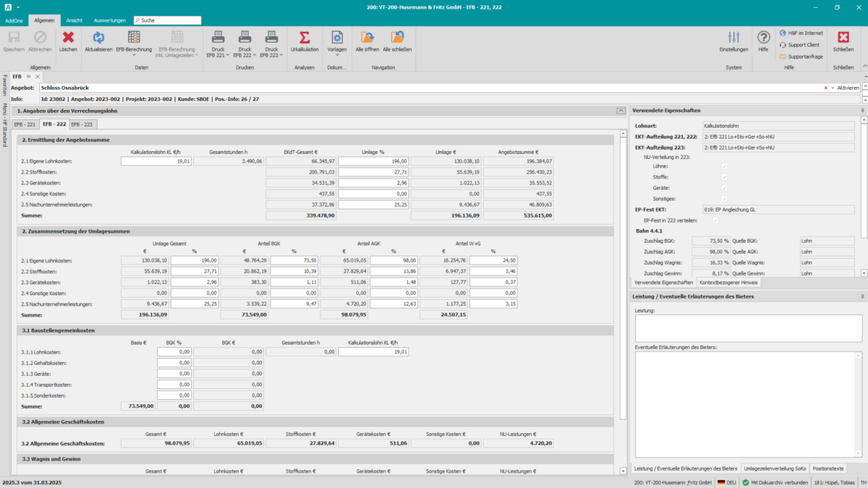
Task: Click the Alle öffnen folder icon
Action: click(367, 38)
